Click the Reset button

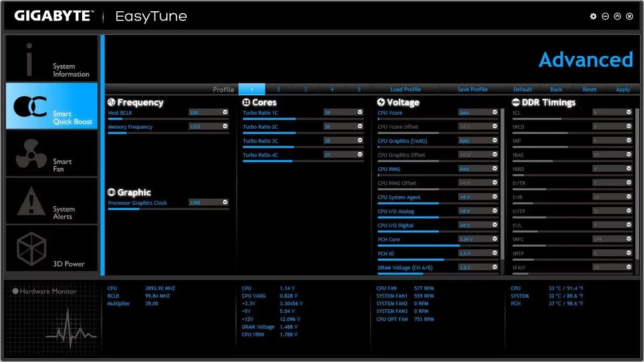590,89
